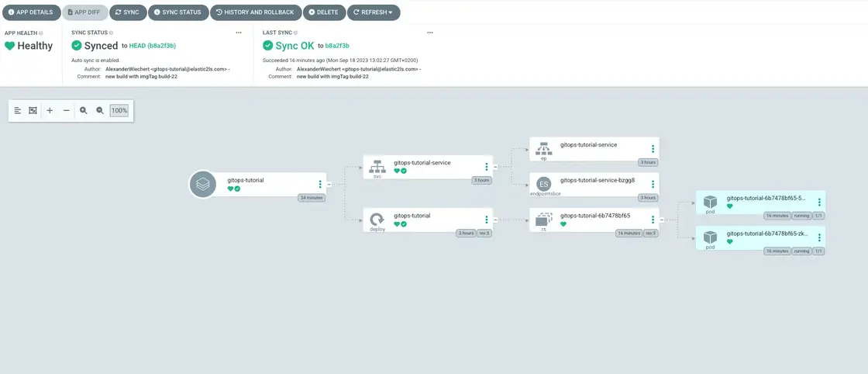The image size is (868, 374).
Task: Click the compact tree layout icon
Action: (x=18, y=111)
